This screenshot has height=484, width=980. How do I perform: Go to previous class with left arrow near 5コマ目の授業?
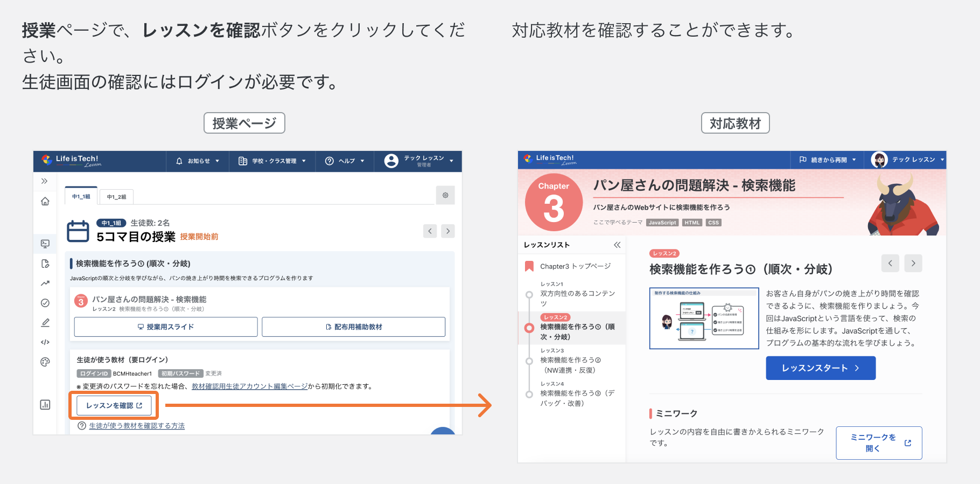coord(430,231)
